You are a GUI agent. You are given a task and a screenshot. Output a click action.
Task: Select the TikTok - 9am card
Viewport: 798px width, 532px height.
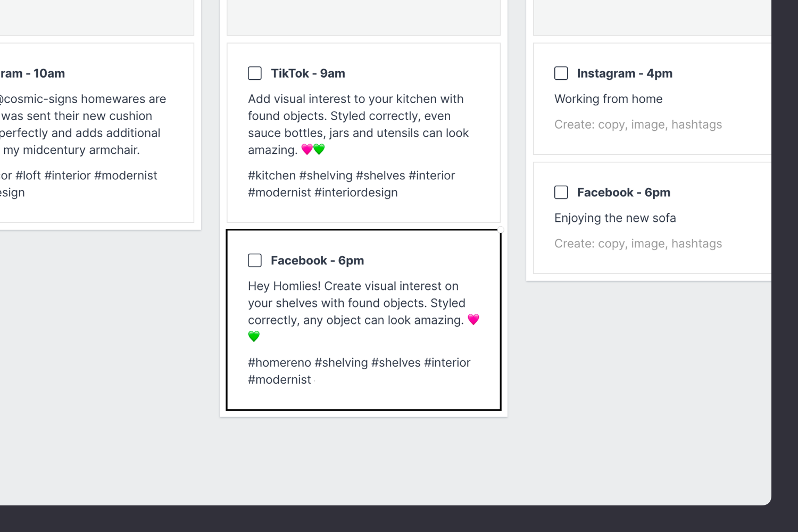pyautogui.click(x=363, y=132)
